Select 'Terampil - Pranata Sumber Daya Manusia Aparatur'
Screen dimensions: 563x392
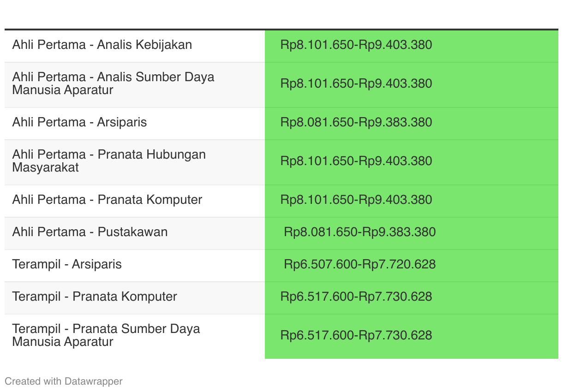[106, 335]
